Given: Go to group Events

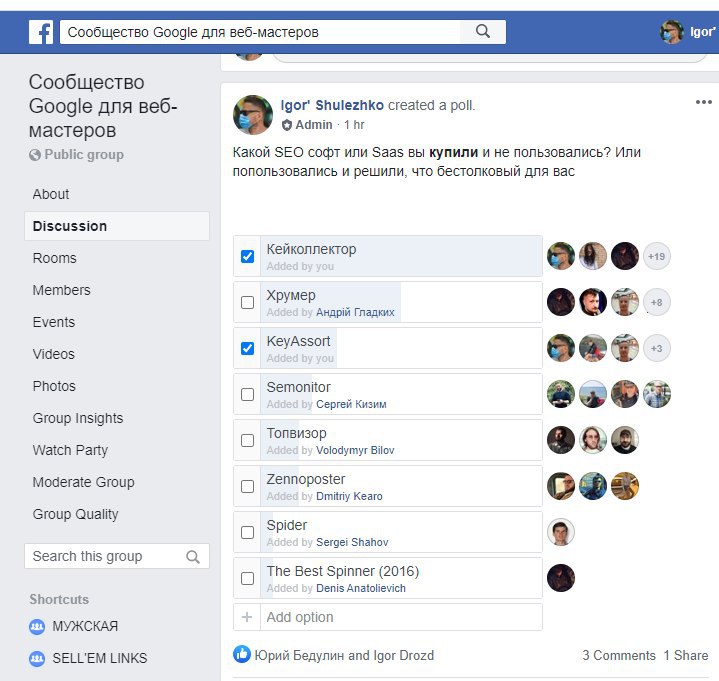Looking at the screenshot, I should pyautogui.click(x=54, y=322).
